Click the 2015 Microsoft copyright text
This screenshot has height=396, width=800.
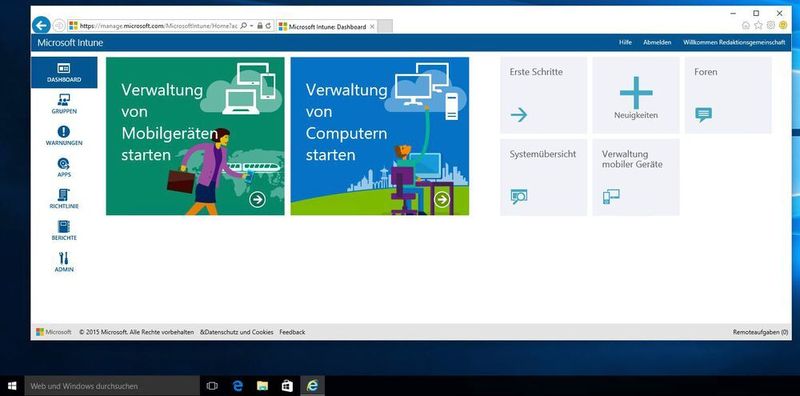tap(137, 332)
